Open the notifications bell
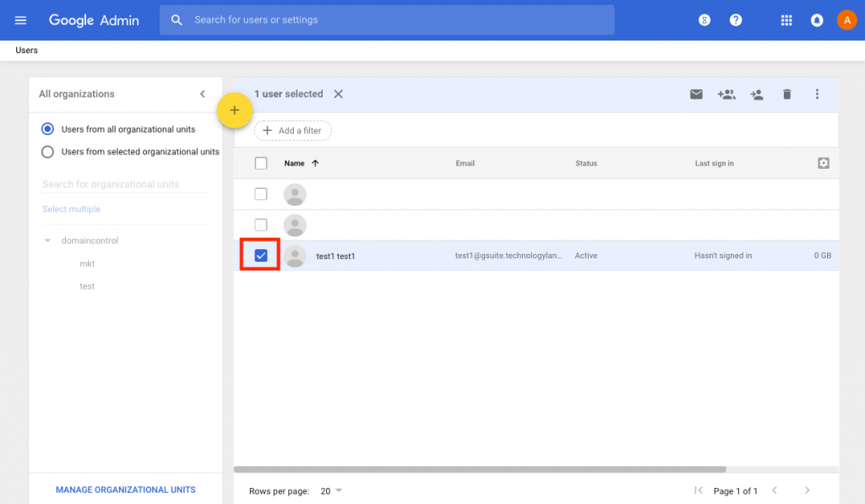The height and width of the screenshot is (504, 865). pos(817,19)
